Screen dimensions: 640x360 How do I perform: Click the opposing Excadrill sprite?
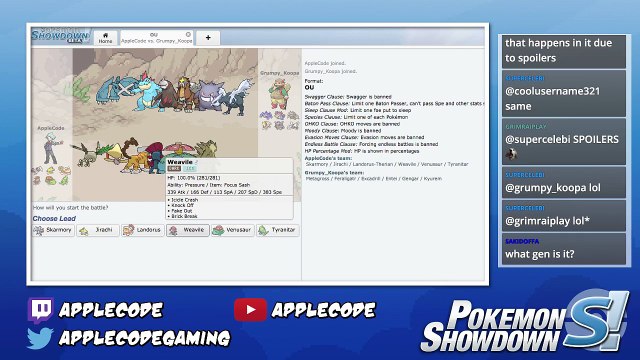coord(167,95)
